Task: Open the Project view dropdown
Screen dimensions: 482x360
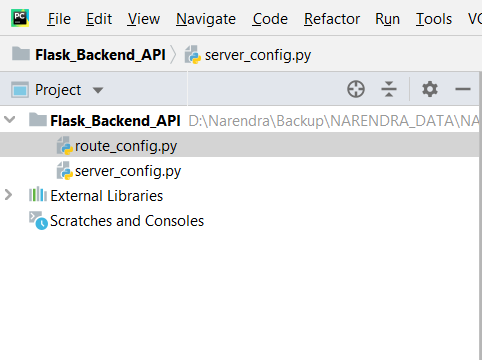Action: point(98,90)
